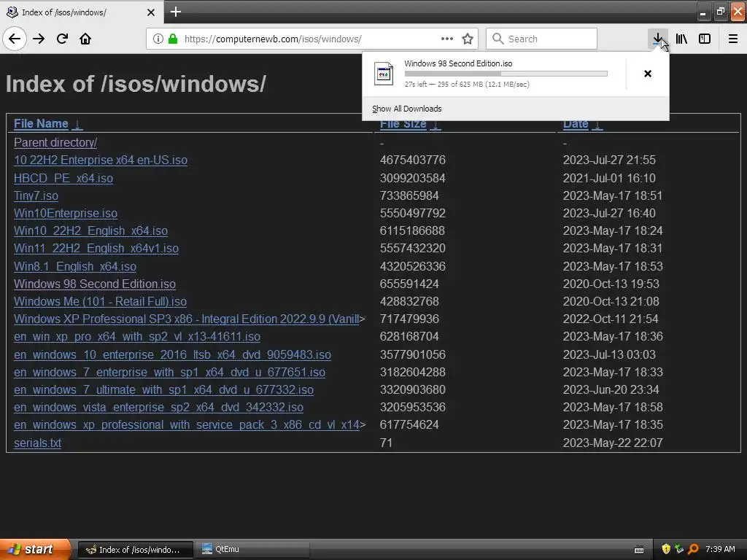747x560 pixels.
Task: Download en_win_xp_pro_x64_with_sp2 ISO
Action: (x=137, y=337)
